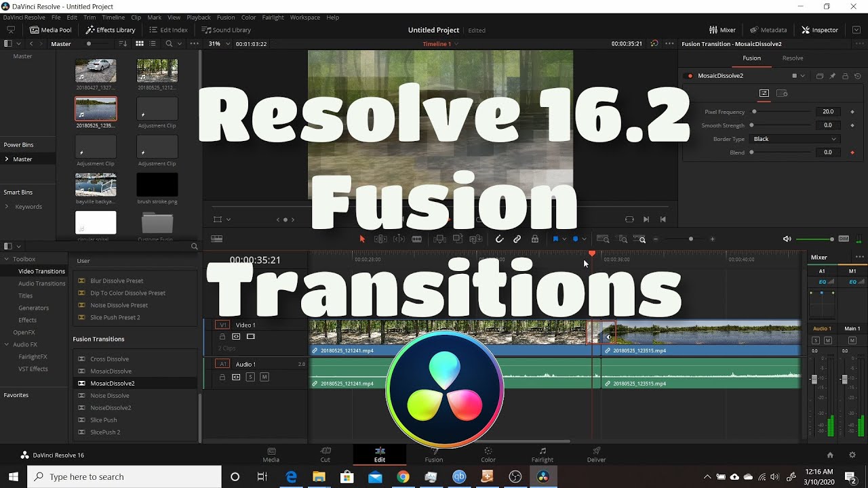Activate the Trim Edit Mode tool
868x488 pixels.
coord(380,239)
